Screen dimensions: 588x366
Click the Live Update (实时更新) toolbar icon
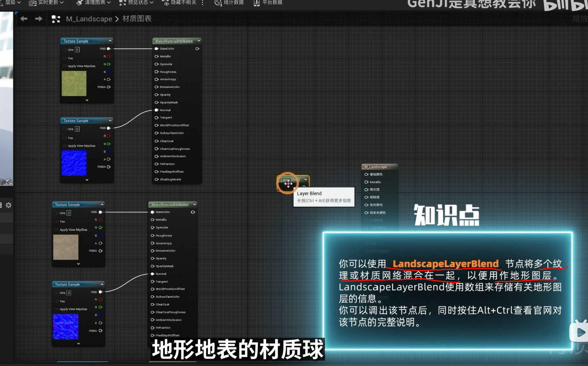(33, 3)
